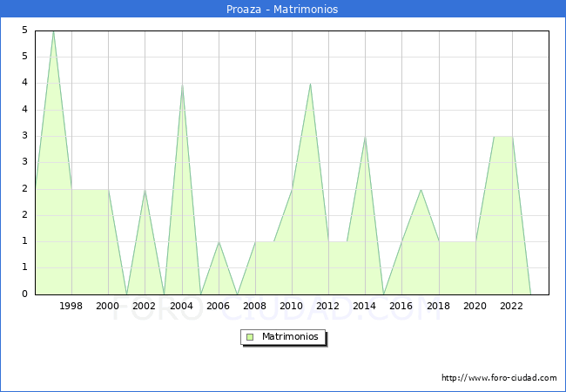This screenshot has width=566, height=392.
Task: Select the 2010 x-axis label
Action: (292, 306)
